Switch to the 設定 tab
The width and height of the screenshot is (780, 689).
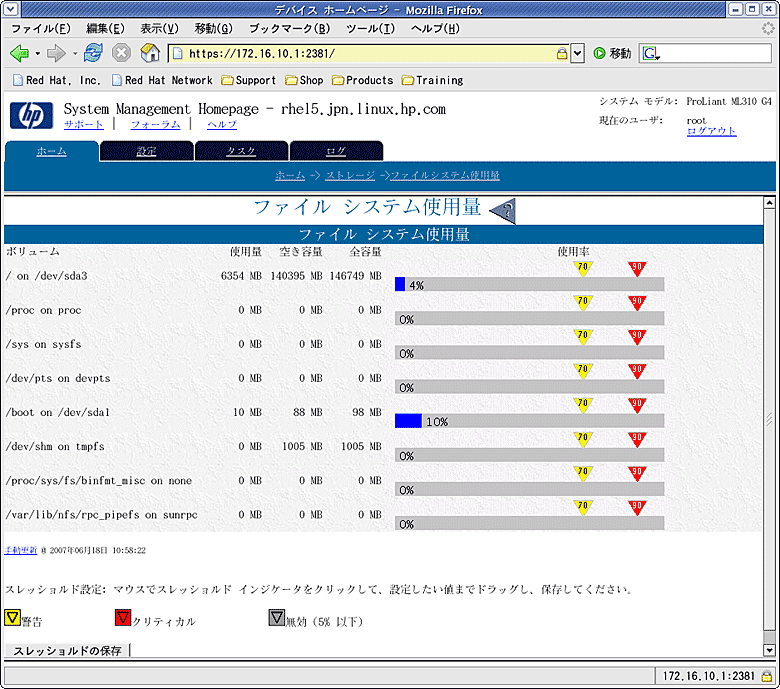click(146, 151)
